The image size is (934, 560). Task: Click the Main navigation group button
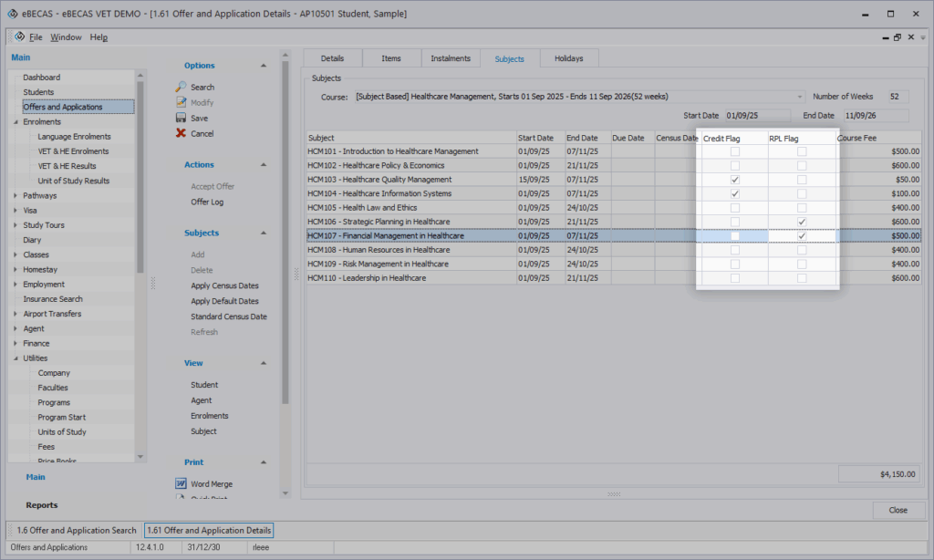(x=36, y=477)
